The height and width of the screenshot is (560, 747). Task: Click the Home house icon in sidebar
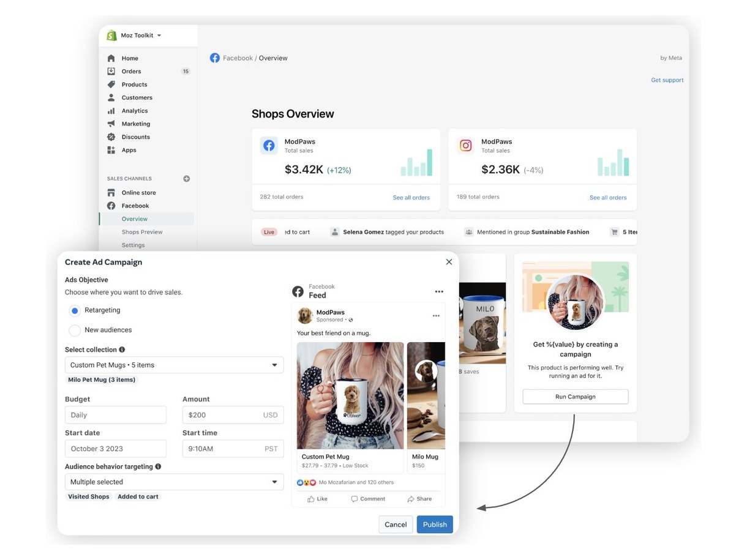click(x=111, y=58)
